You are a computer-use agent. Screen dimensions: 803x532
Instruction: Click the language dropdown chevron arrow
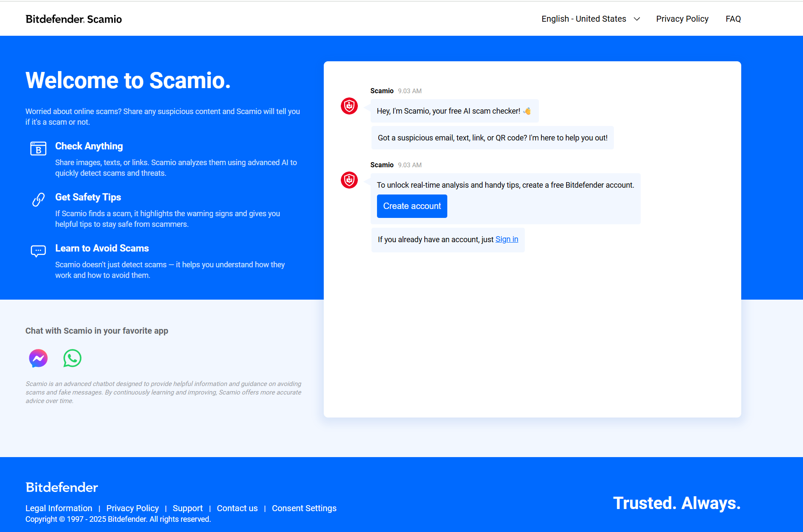click(x=637, y=19)
